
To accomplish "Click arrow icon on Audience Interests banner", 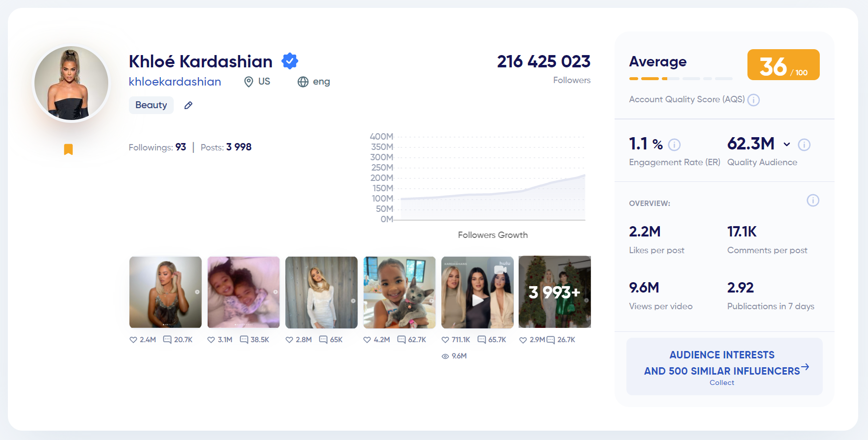I will click(805, 367).
